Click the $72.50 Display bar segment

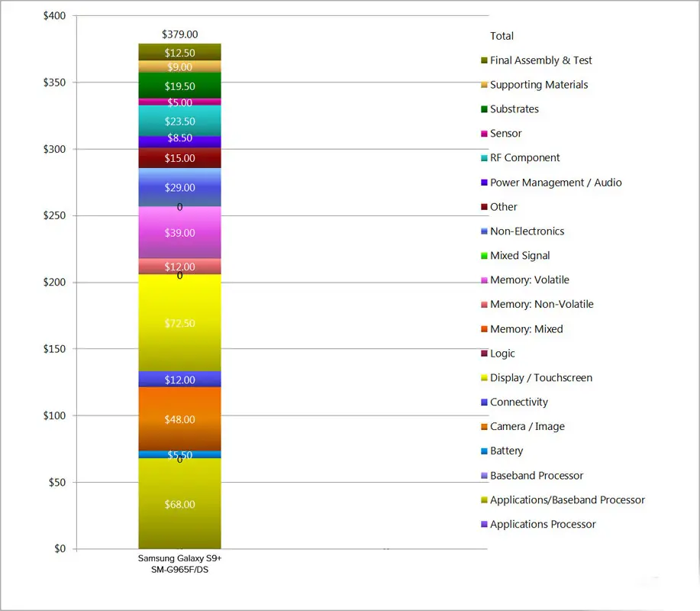[x=179, y=322]
